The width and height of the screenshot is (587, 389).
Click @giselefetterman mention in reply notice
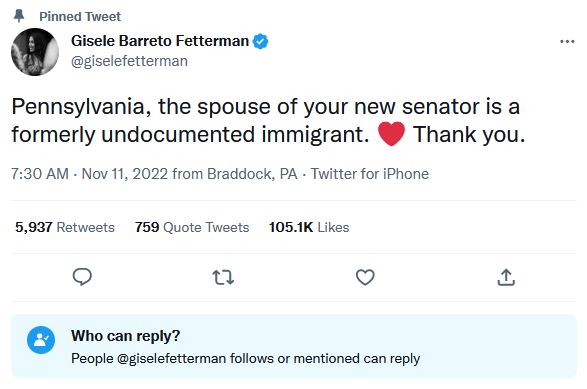171,358
